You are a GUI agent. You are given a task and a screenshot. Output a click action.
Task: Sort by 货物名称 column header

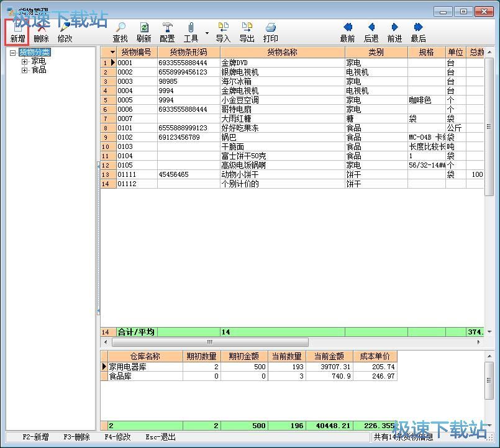coord(282,52)
